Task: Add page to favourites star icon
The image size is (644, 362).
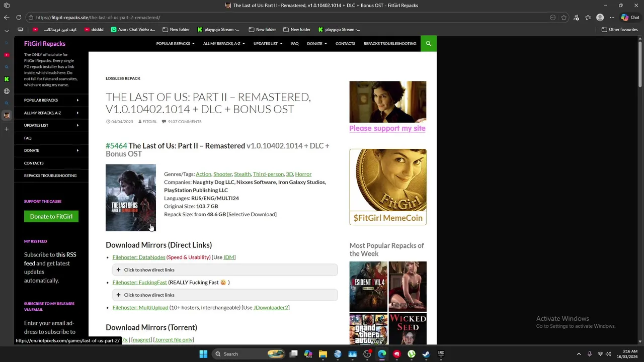Action: pos(564,18)
